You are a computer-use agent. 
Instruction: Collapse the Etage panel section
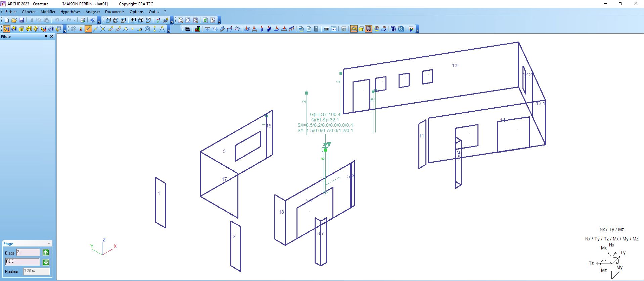pyautogui.click(x=49, y=243)
